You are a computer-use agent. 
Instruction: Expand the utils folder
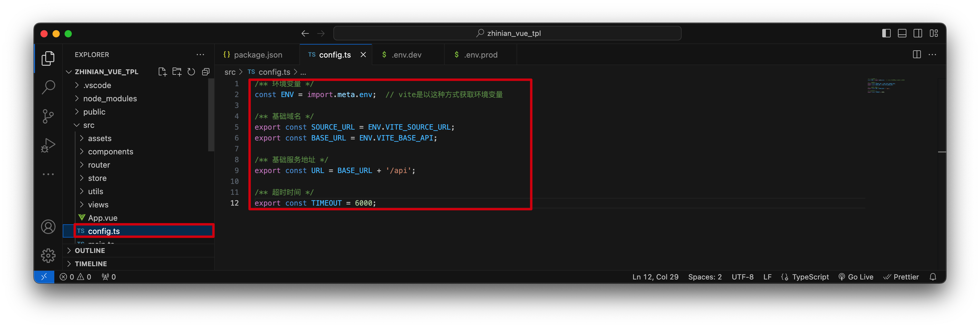[x=138, y=191]
